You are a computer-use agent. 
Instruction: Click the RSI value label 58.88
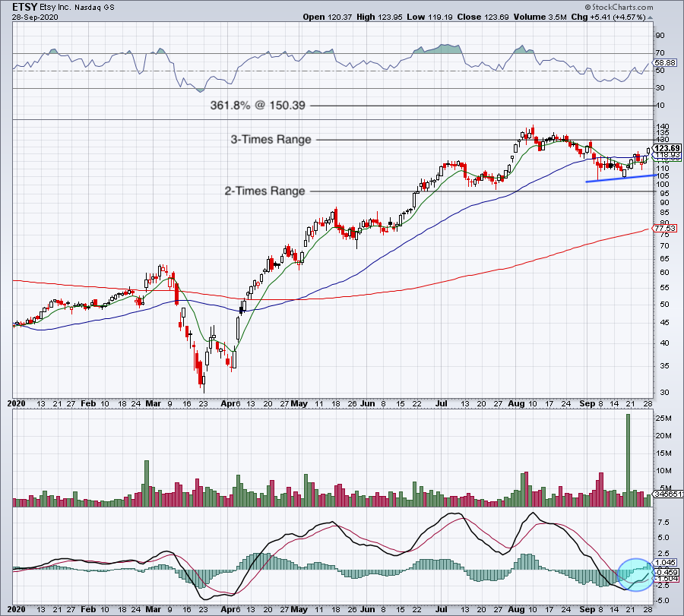tap(666, 63)
